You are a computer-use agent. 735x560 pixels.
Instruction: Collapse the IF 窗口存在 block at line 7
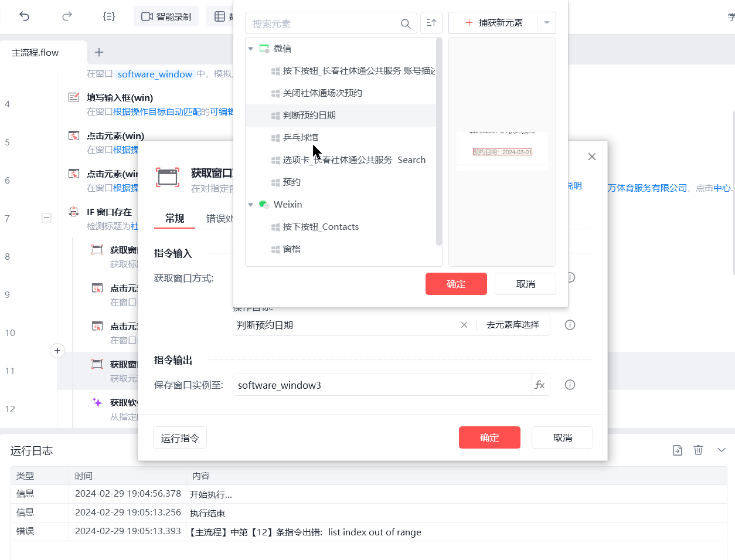[46, 218]
